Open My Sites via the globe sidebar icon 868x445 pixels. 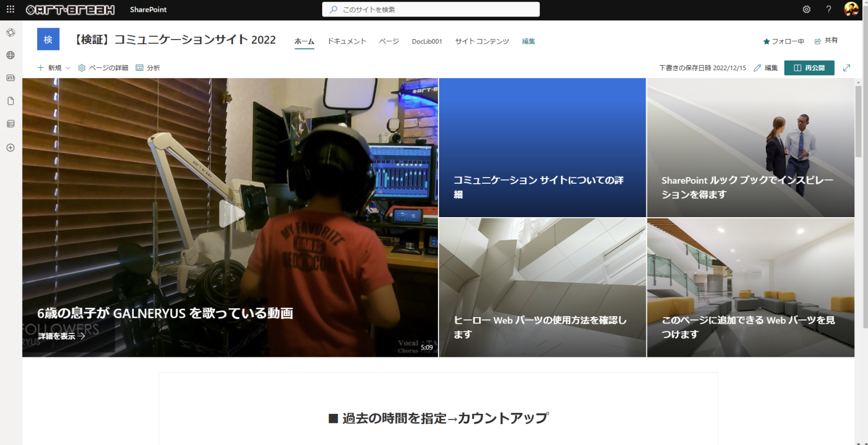click(x=10, y=56)
